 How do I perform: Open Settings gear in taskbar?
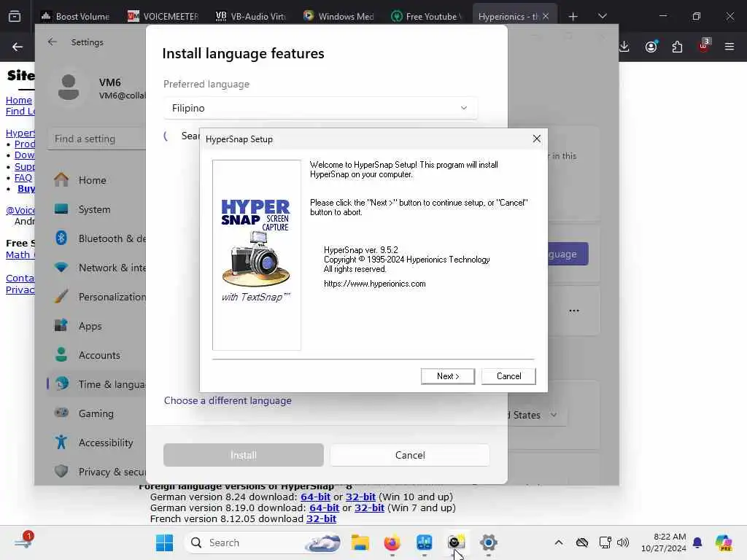pyautogui.click(x=488, y=542)
